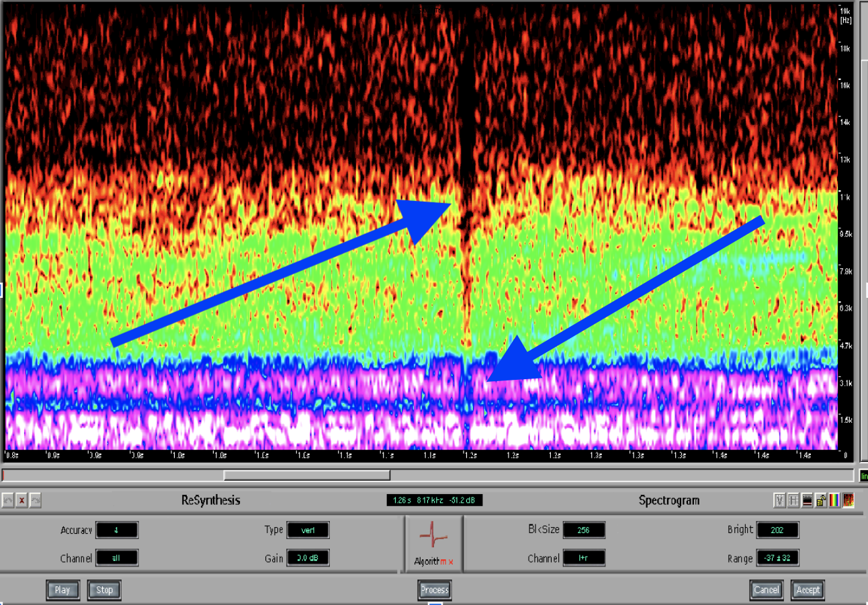
Task: Click the red X icon beside ReSynthesis
Action: (x=22, y=500)
